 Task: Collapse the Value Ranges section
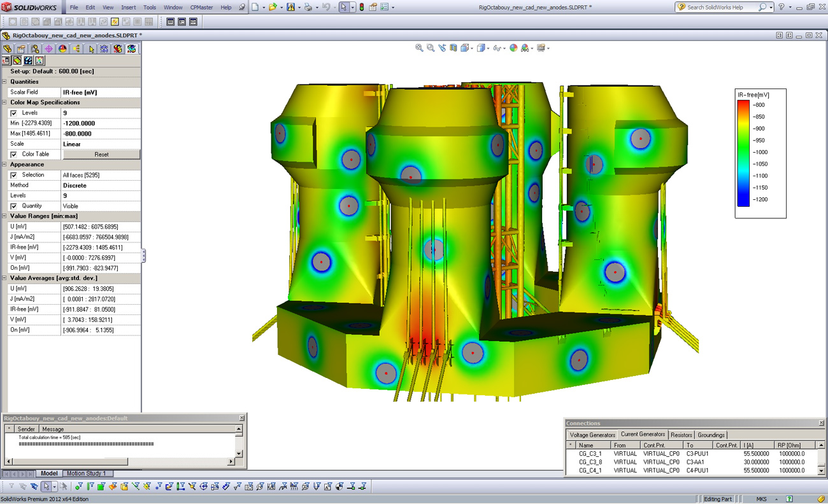click(4, 216)
